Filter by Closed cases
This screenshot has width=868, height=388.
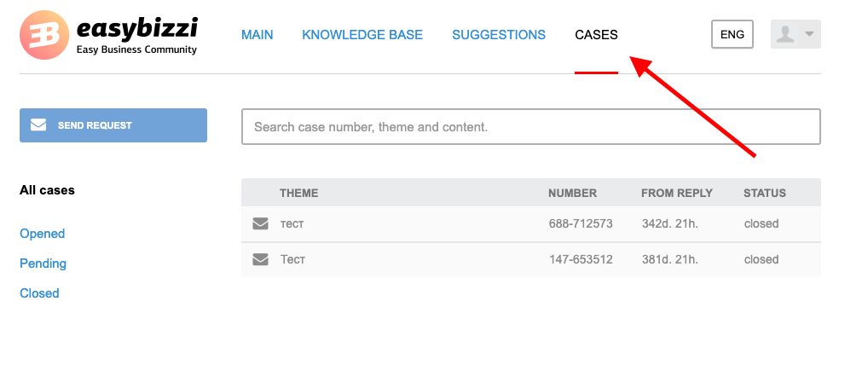pyautogui.click(x=39, y=293)
